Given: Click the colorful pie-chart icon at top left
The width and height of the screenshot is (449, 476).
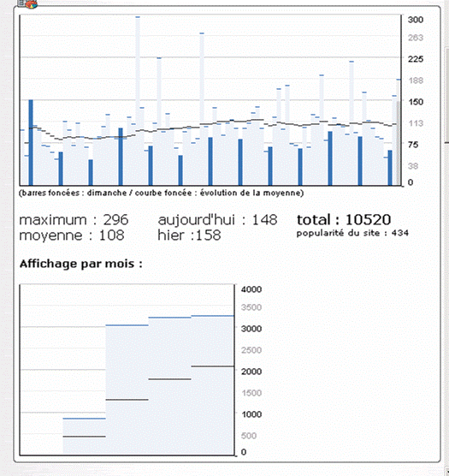Looking at the screenshot, I should 32,4.
